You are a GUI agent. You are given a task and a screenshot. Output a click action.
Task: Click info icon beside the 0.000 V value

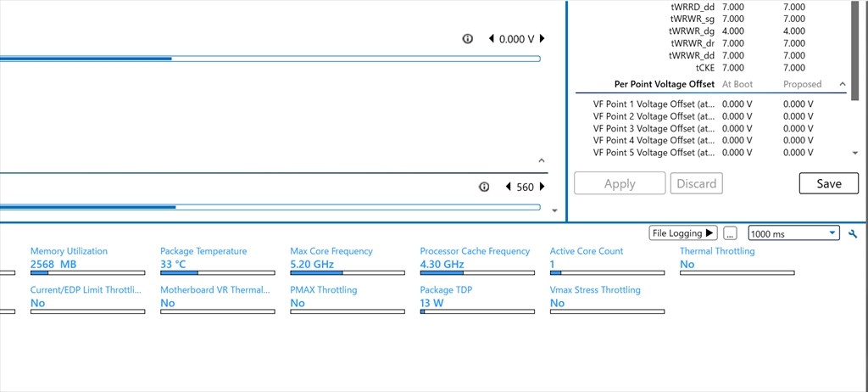467,39
